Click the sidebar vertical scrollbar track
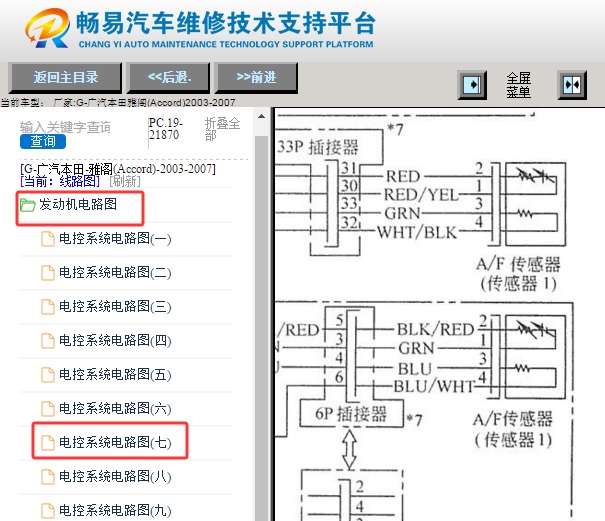Screen dimensions: 605x521 tap(261, 328)
